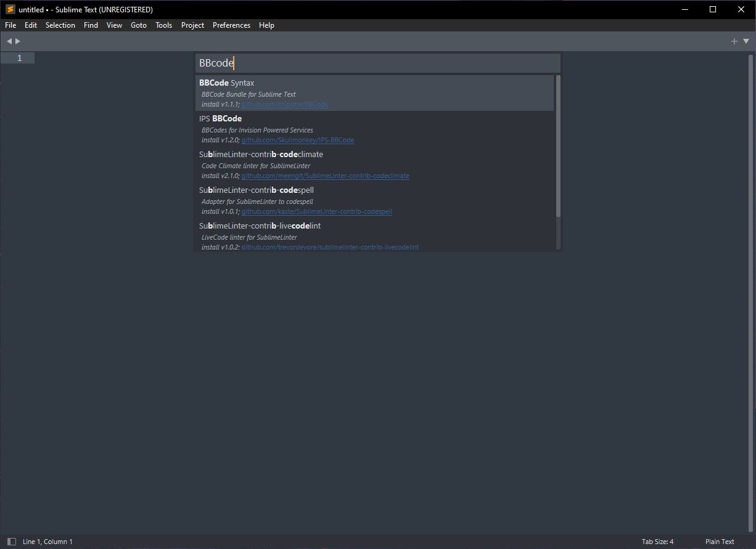Click 'Adapter for SublimeLinter to codespell' description
This screenshot has height=549, width=756.
coord(257,201)
